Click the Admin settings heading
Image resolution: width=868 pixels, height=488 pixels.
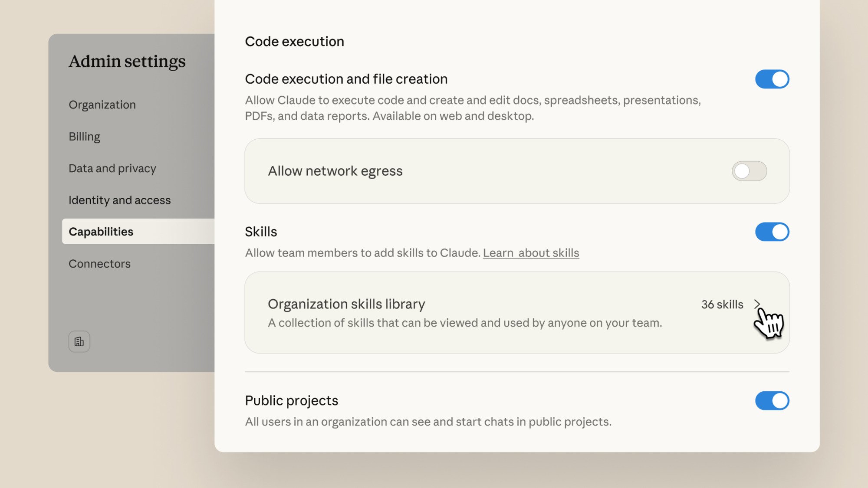(127, 61)
